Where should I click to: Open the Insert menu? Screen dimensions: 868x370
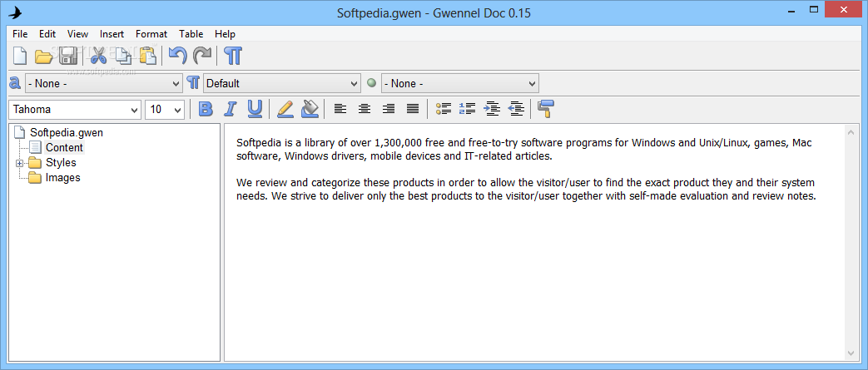112,34
